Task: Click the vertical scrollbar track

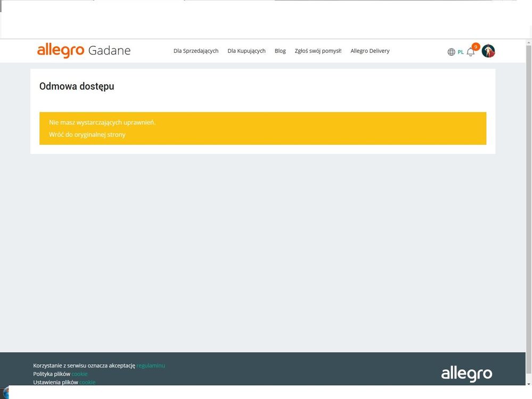Action: tap(528, 213)
